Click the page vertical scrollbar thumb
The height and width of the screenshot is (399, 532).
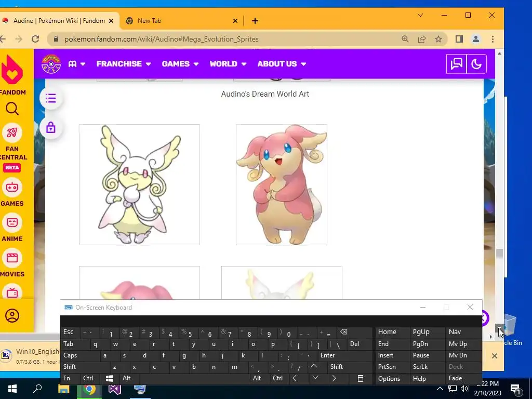point(499,253)
